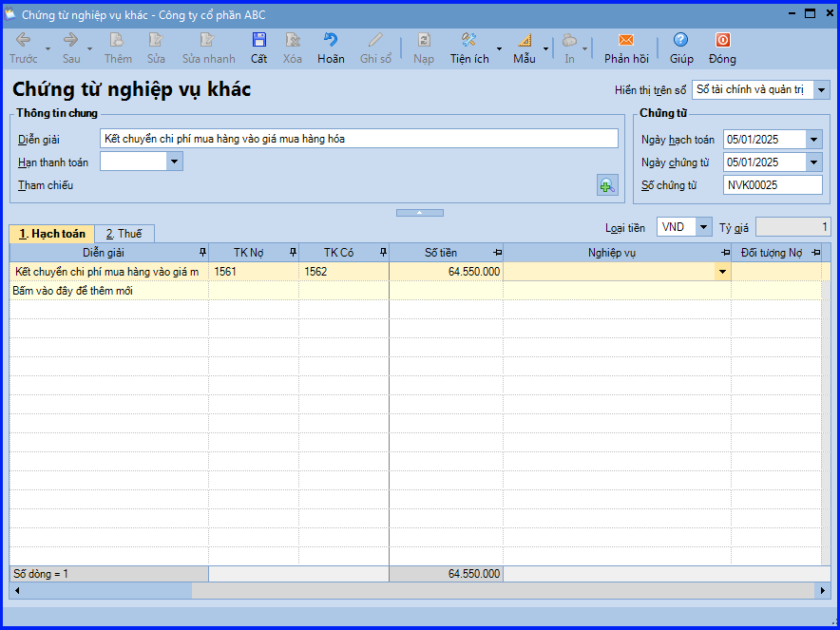
Task: Click the Hoãn (undo) toolbar icon
Action: coord(331,41)
